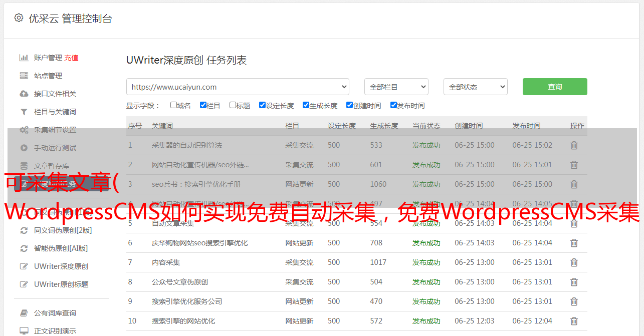This screenshot has width=644, height=336.
Task: Delete task 搜索引擎优化服务公司 via trash icon
Action: click(574, 301)
